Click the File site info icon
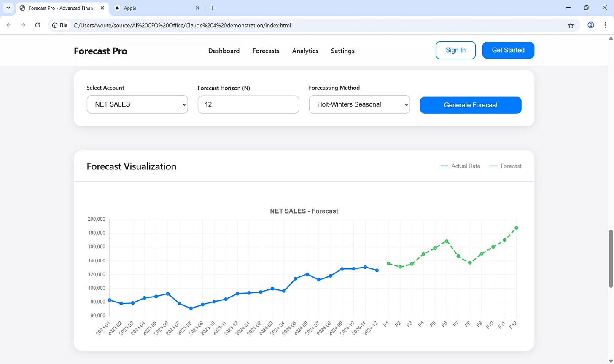Image resolution: width=614 pixels, height=364 pixels. tap(59, 25)
